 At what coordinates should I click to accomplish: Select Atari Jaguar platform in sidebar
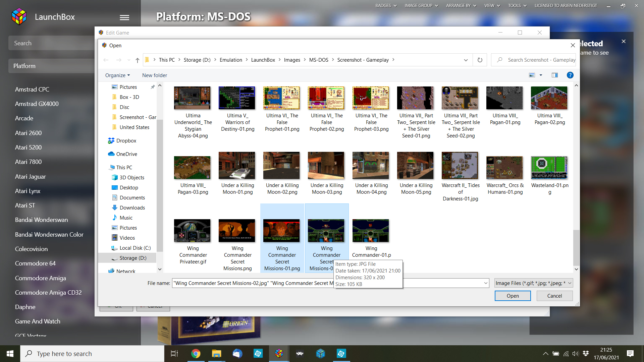coord(31,177)
